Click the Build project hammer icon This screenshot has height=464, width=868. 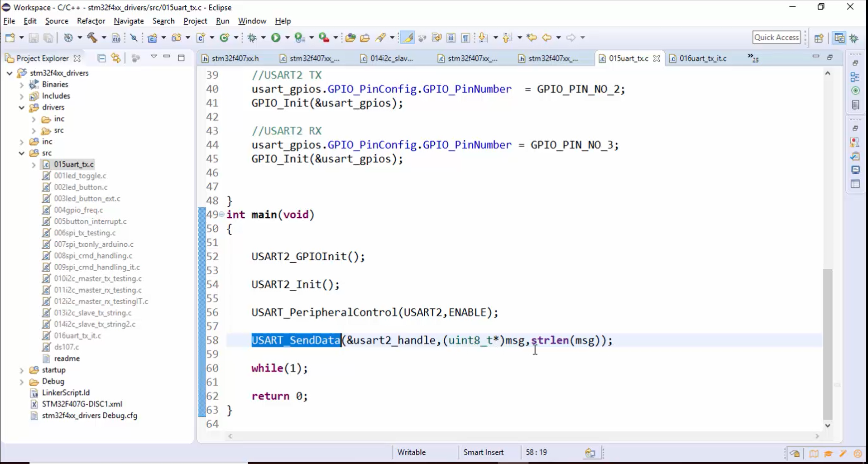click(x=92, y=38)
